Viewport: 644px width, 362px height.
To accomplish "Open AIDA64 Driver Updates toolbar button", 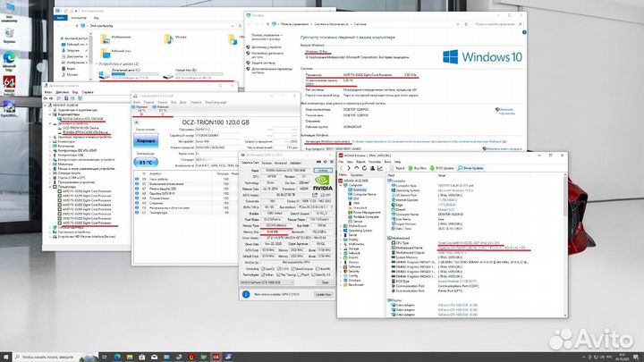I will tap(470, 168).
